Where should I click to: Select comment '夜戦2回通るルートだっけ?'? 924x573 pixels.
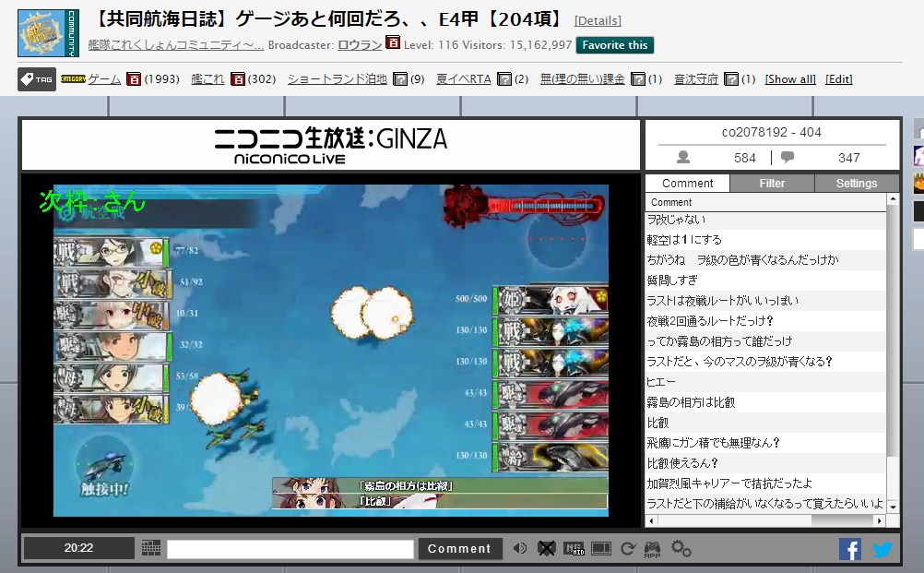coord(766,321)
